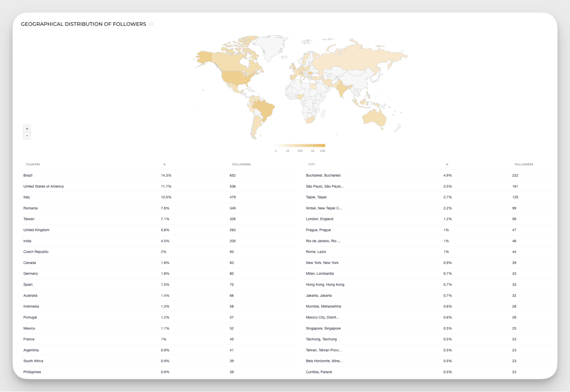This screenshot has height=392, width=570.
Task: Select the Hong Kong, Hong Kong row
Action: [325, 285]
